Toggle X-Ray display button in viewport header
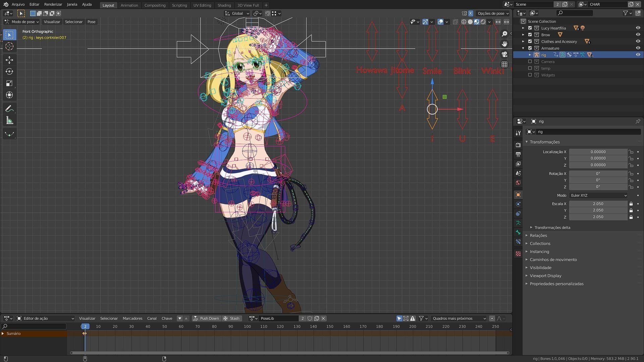Viewport: 644px width, 362px height. pyautogui.click(x=455, y=22)
